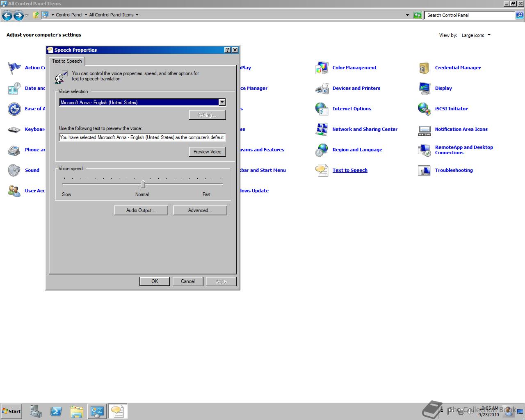Click the 'Normal' voice speed label
This screenshot has height=420, width=525.
tap(142, 194)
